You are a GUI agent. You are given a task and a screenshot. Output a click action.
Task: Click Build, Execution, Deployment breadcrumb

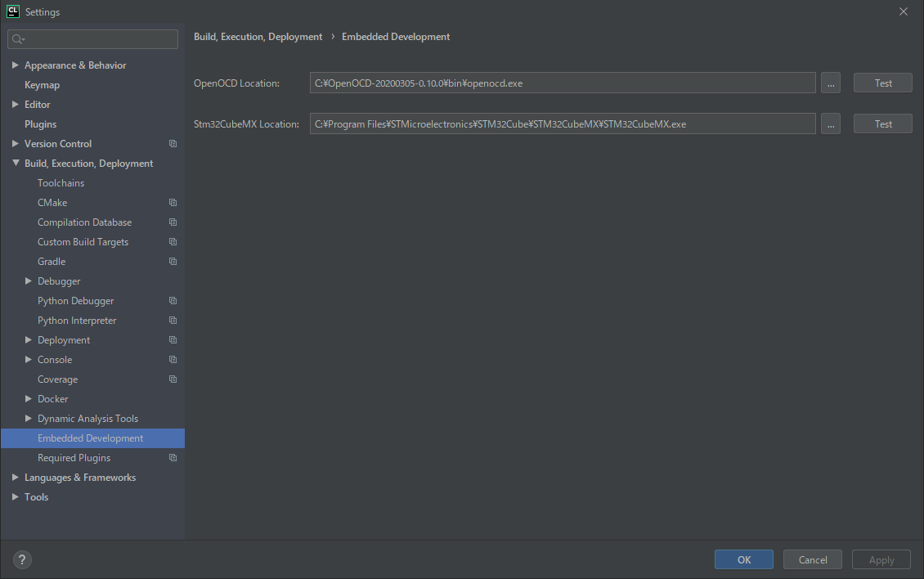click(x=258, y=37)
